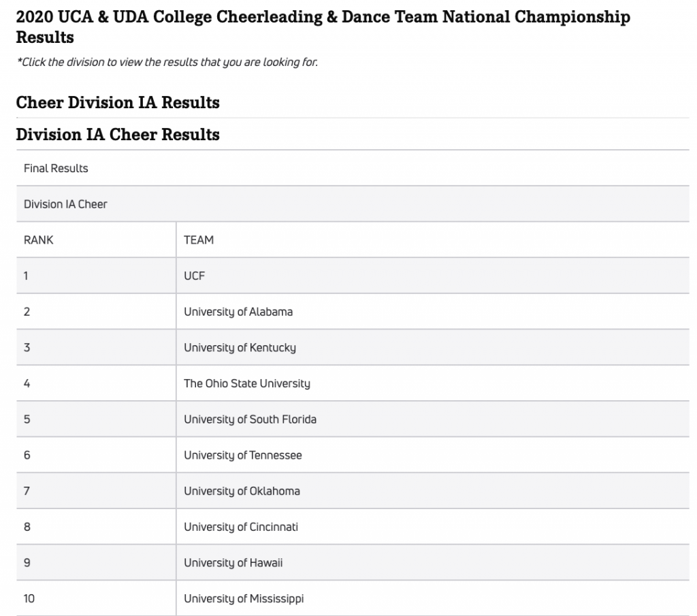The width and height of the screenshot is (697, 616).
Task: Select the University of Tennessee row
Action: 353,455
